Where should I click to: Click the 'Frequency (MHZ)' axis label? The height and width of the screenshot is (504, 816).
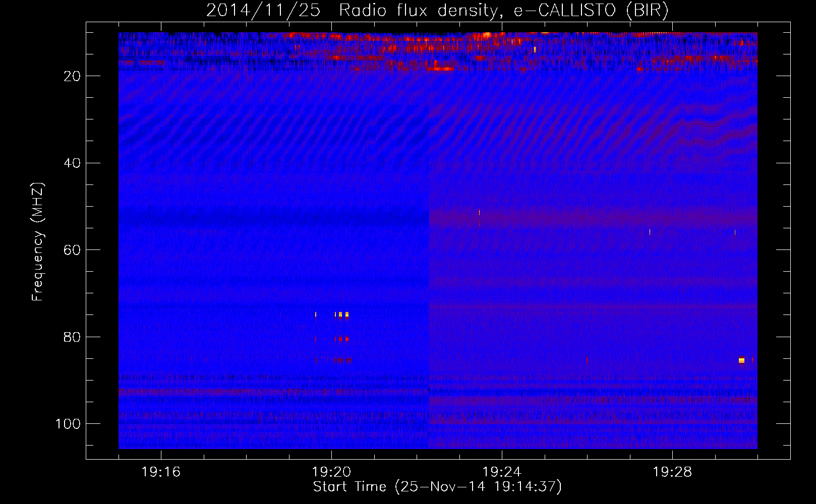(38, 242)
